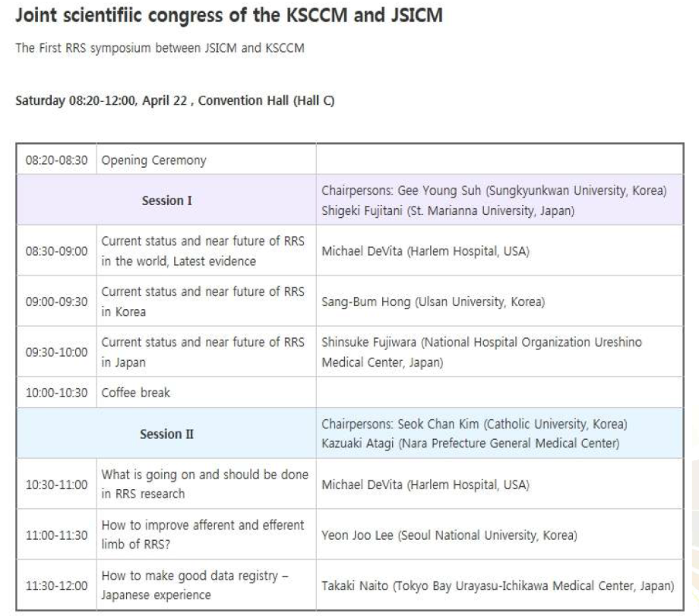Screen dimensions: 699x616
Task: Click the RRS research talk title
Action: 204,484
